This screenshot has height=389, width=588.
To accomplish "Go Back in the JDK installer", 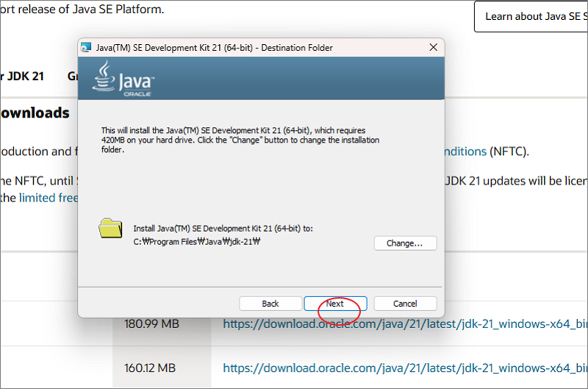I will coord(270,303).
